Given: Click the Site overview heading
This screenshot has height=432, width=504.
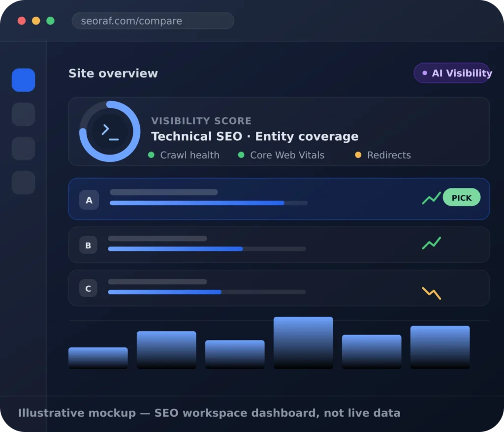Looking at the screenshot, I should (113, 73).
